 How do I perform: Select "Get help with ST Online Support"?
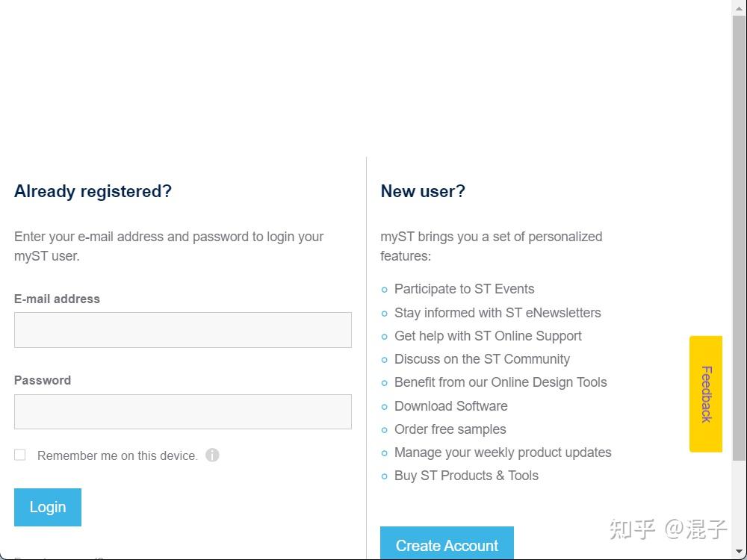(488, 336)
